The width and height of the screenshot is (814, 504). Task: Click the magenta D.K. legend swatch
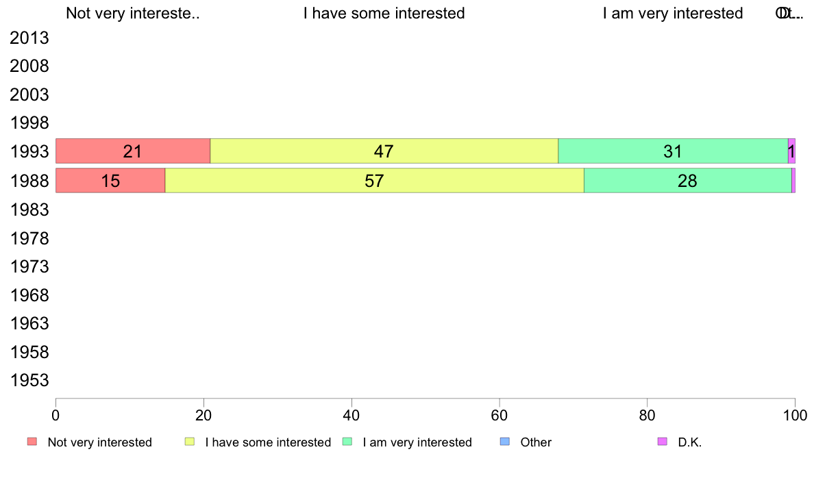click(663, 442)
